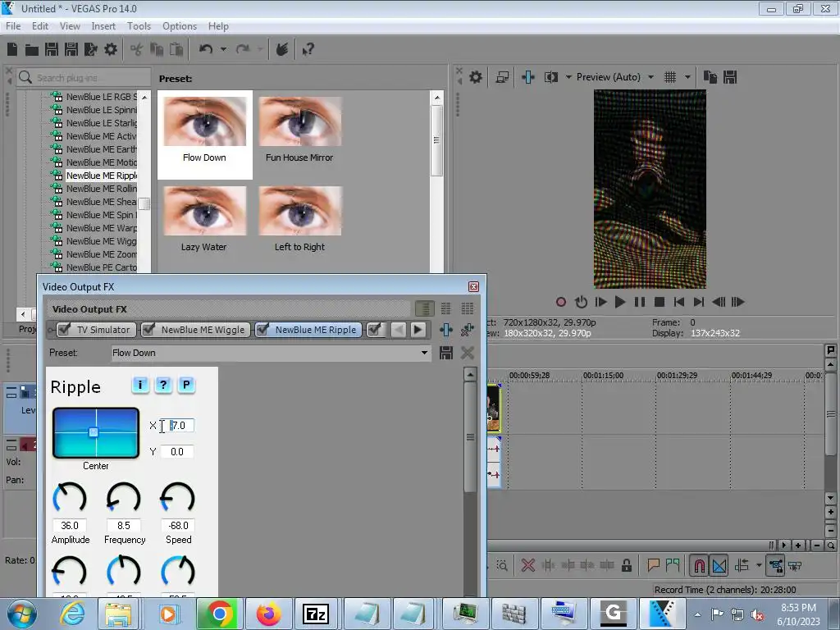Remove selected plug-in from FX chain

467,330
